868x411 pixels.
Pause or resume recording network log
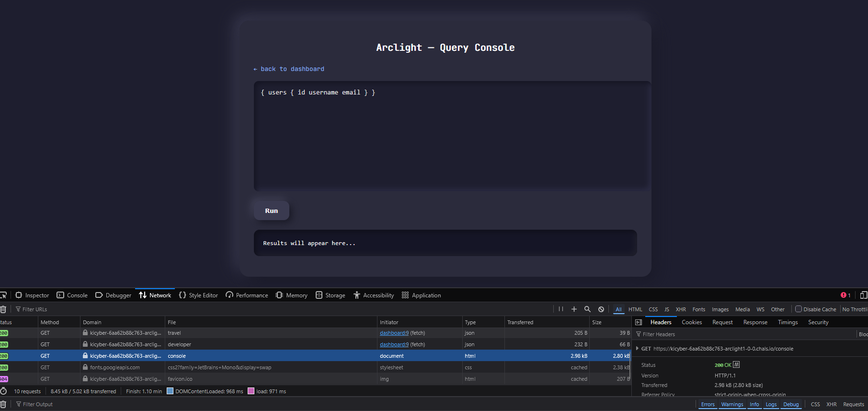[x=561, y=309]
